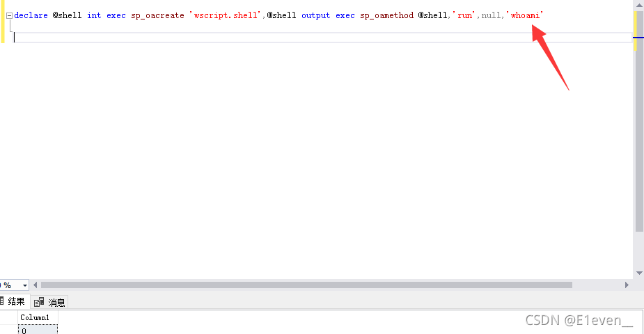Click the declare keyword
The height and width of the screenshot is (334, 644).
(x=31, y=15)
